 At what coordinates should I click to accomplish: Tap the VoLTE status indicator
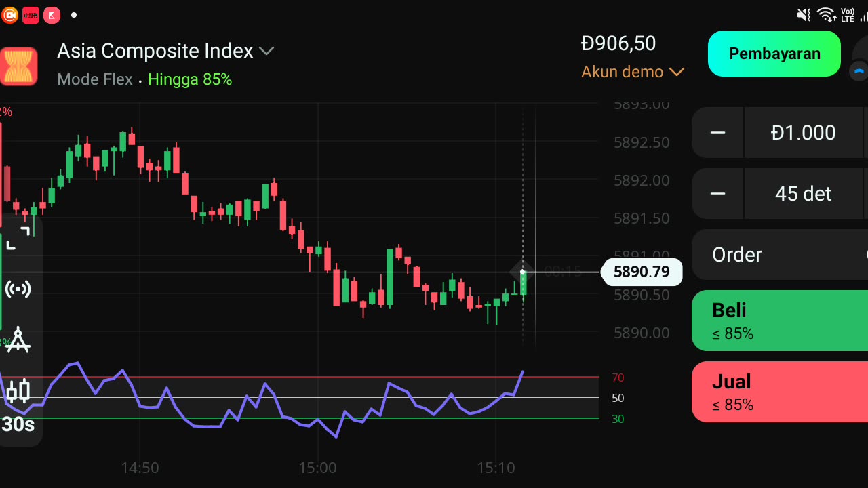[847, 15]
